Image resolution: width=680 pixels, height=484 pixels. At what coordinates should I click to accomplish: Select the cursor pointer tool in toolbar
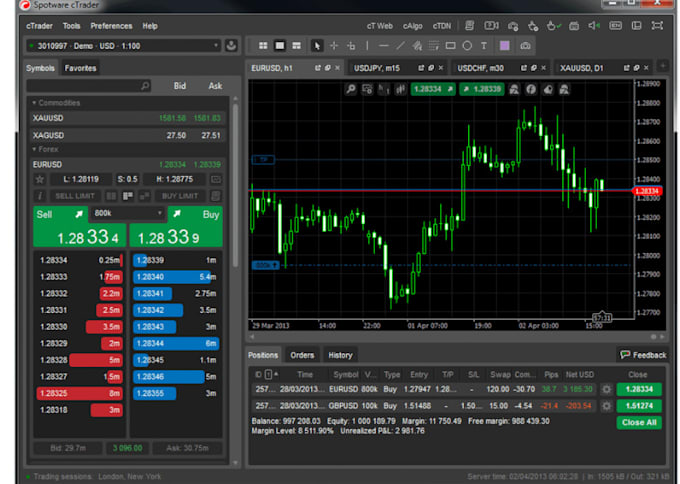pos(317,45)
